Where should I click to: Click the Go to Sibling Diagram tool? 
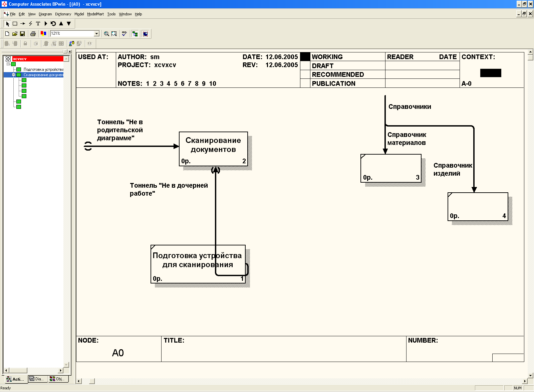(x=53, y=24)
